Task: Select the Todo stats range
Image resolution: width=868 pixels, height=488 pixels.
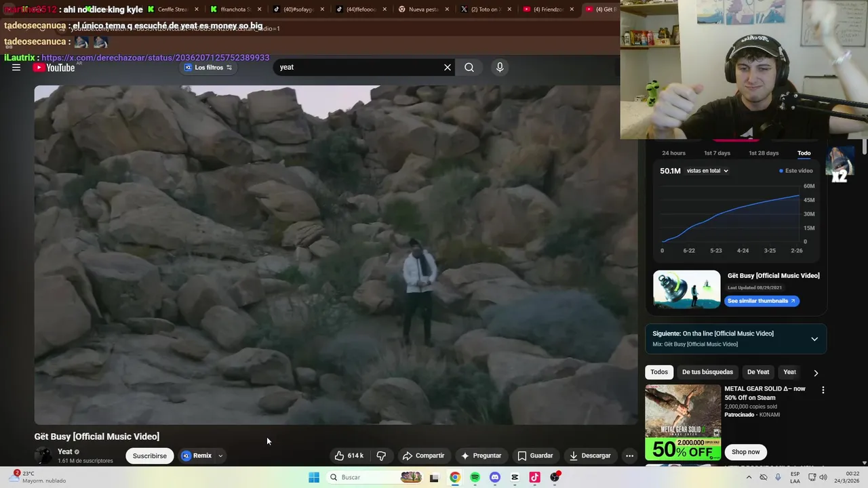Action: [x=804, y=153]
